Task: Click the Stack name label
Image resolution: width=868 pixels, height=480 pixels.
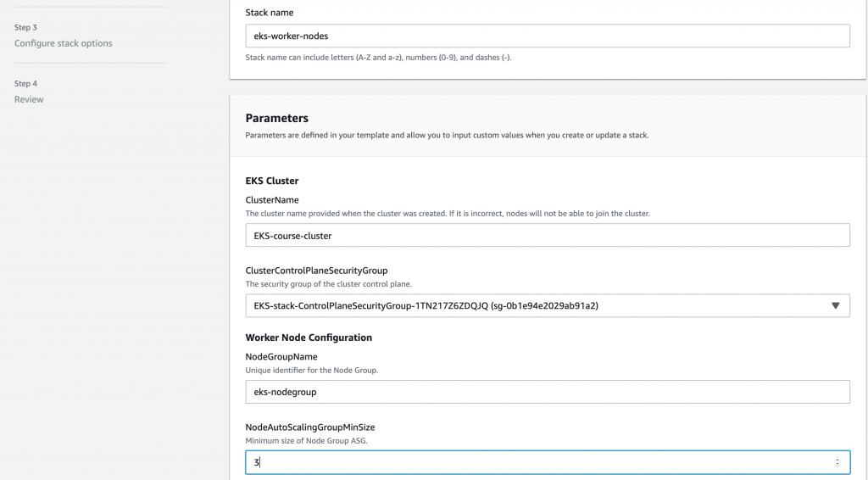Action: [x=270, y=13]
